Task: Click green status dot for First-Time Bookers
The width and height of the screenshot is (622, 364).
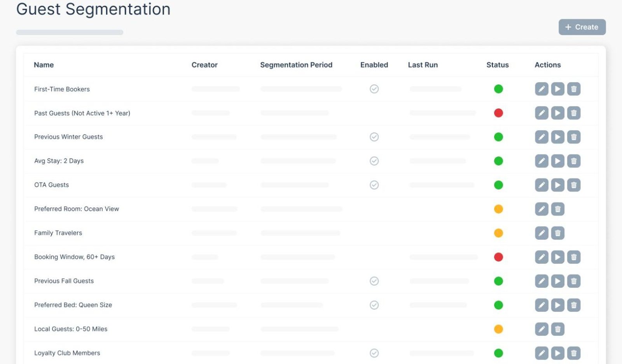Action: click(x=498, y=89)
